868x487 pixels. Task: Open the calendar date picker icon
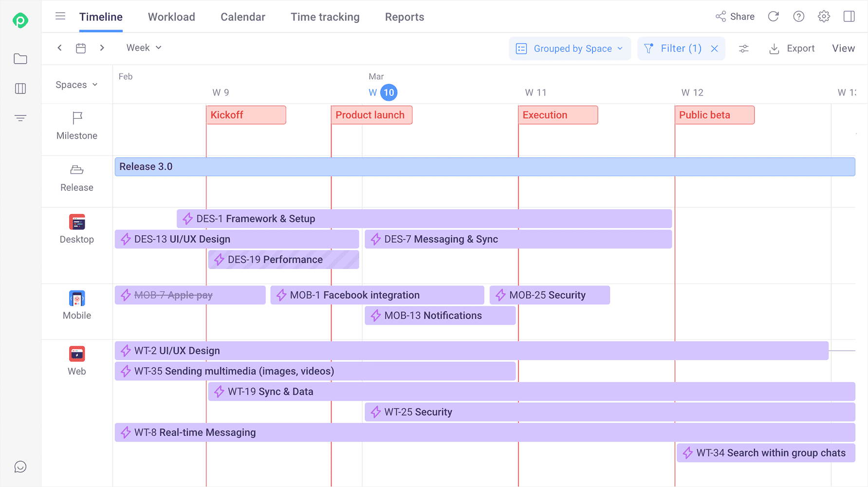[81, 48]
